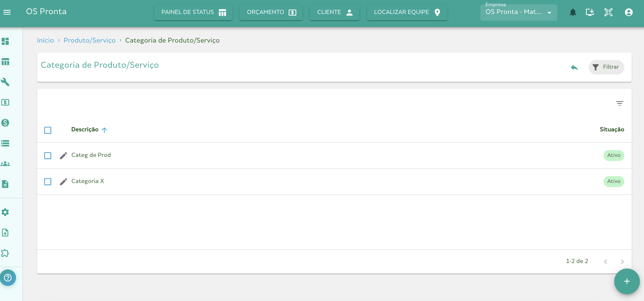This screenshot has height=301, width=644.
Task: Open the table column filter list icon
Action: coord(619,103)
